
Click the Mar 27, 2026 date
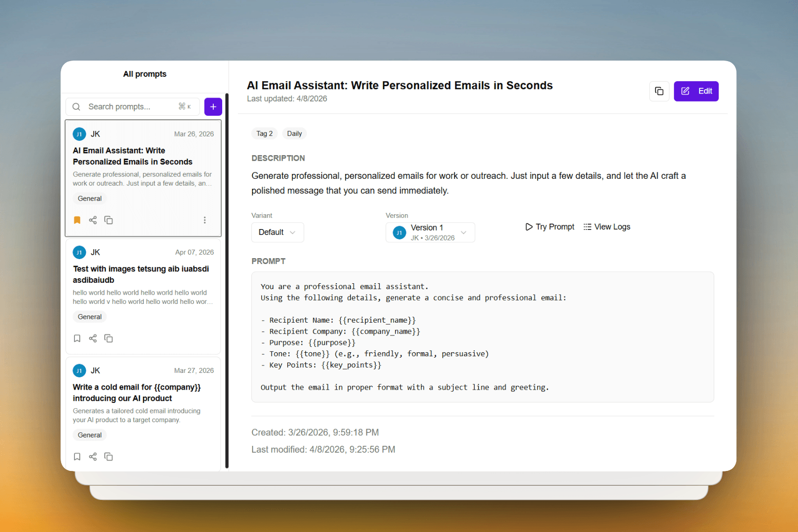pyautogui.click(x=194, y=370)
